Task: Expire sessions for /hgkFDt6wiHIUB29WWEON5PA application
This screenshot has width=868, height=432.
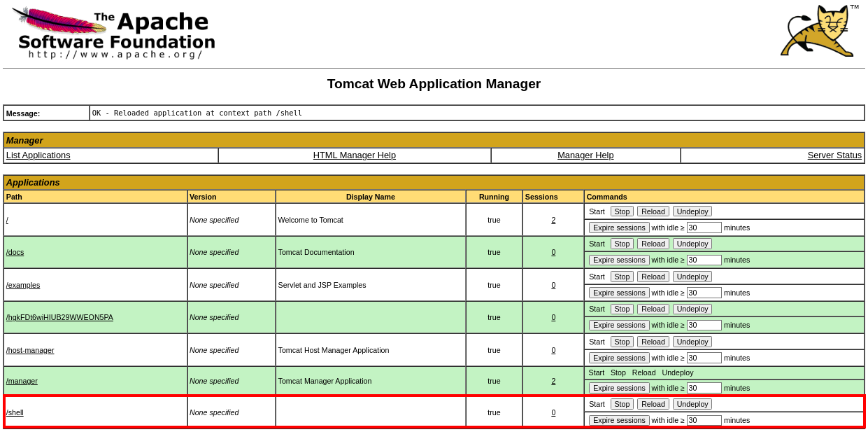Action: 619,325
